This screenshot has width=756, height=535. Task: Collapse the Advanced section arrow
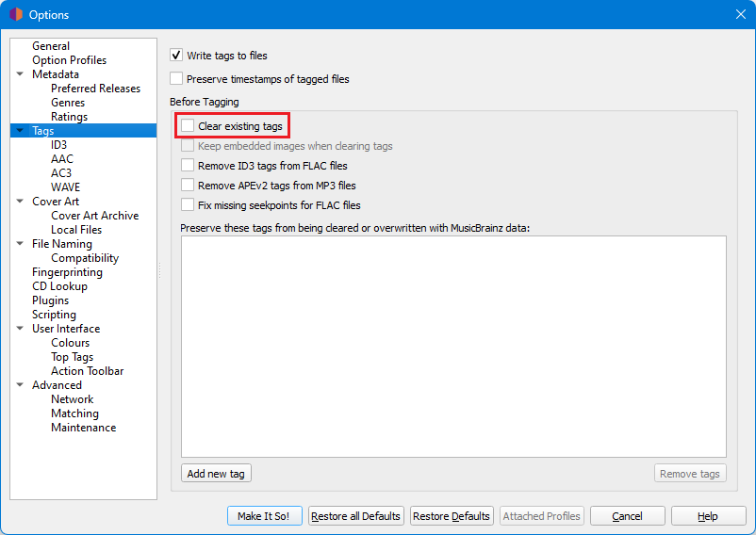click(x=20, y=384)
